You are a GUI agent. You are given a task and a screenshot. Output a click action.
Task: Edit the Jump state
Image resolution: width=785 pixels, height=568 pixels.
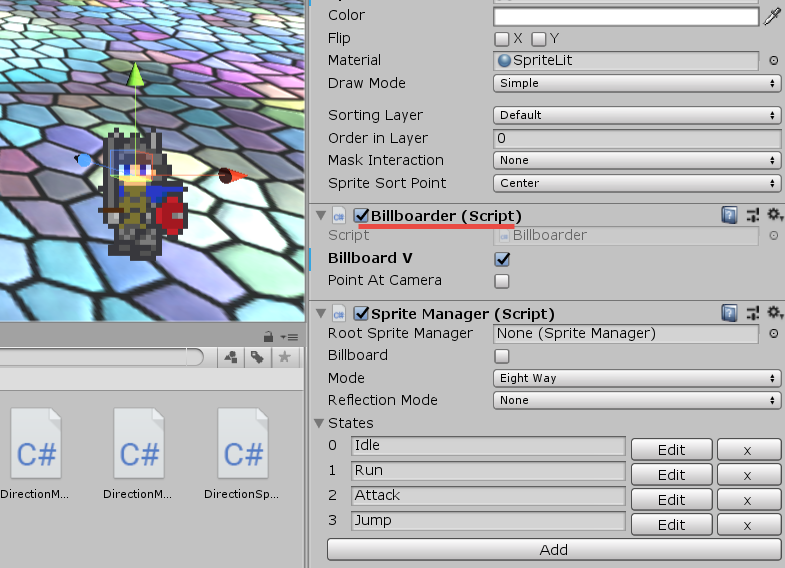coord(671,524)
